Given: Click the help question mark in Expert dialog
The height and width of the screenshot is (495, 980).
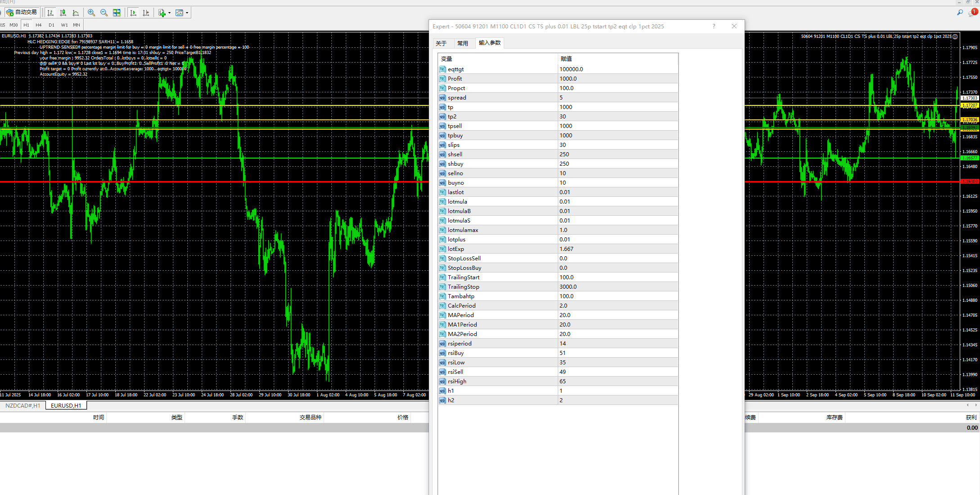Looking at the screenshot, I should (714, 26).
